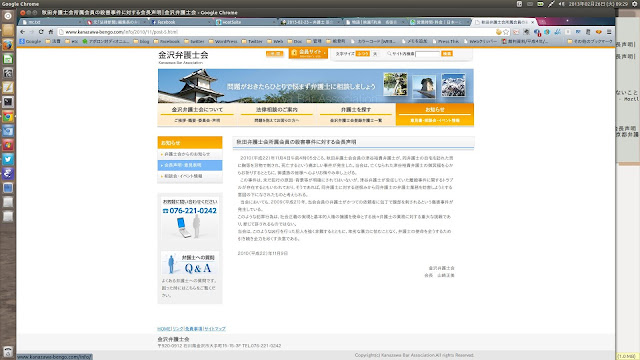Open the terminal icon in the launcher
The width and height of the screenshot is (640, 360).
coord(8,102)
